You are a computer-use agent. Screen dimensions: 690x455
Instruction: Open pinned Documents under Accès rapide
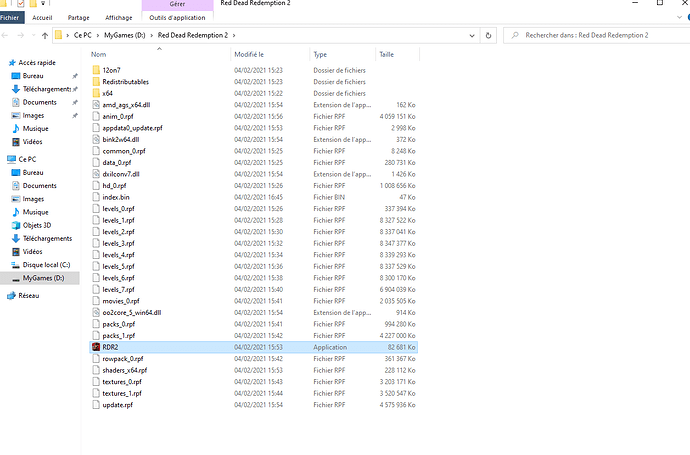[40, 103]
